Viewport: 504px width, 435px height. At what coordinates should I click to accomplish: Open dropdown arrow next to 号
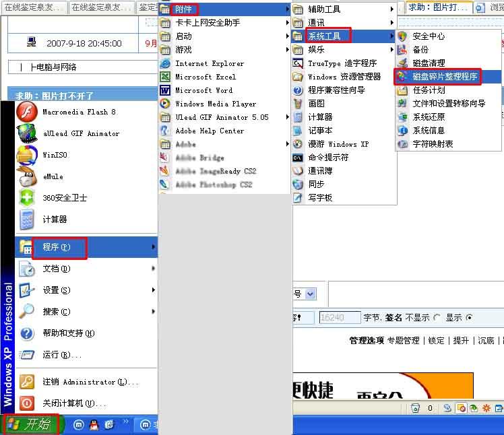point(311,294)
